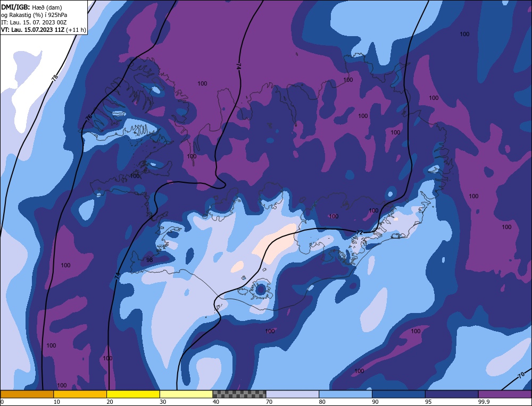Click the 30-40 pale yellow legend swatch
Image resolution: width=532 pixels, height=406 pixels.
(x=186, y=394)
